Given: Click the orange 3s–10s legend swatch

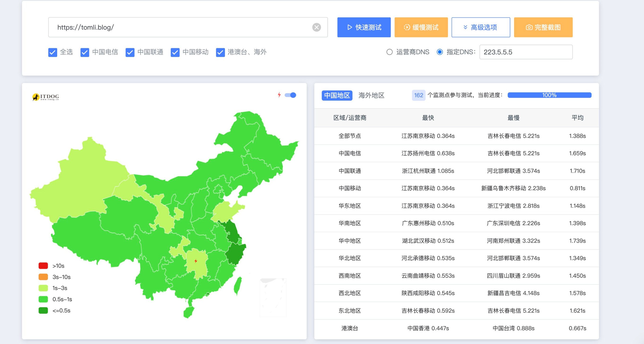Looking at the screenshot, I should click(x=43, y=277).
